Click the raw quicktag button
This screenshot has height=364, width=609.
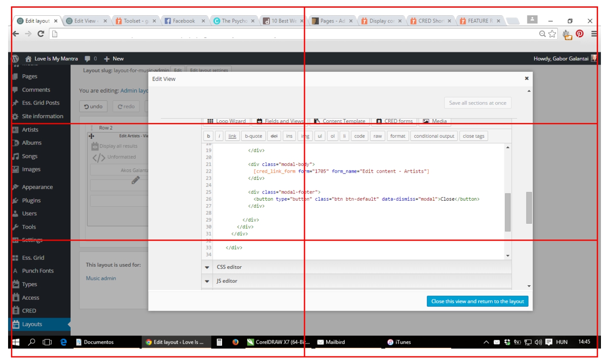(x=378, y=136)
